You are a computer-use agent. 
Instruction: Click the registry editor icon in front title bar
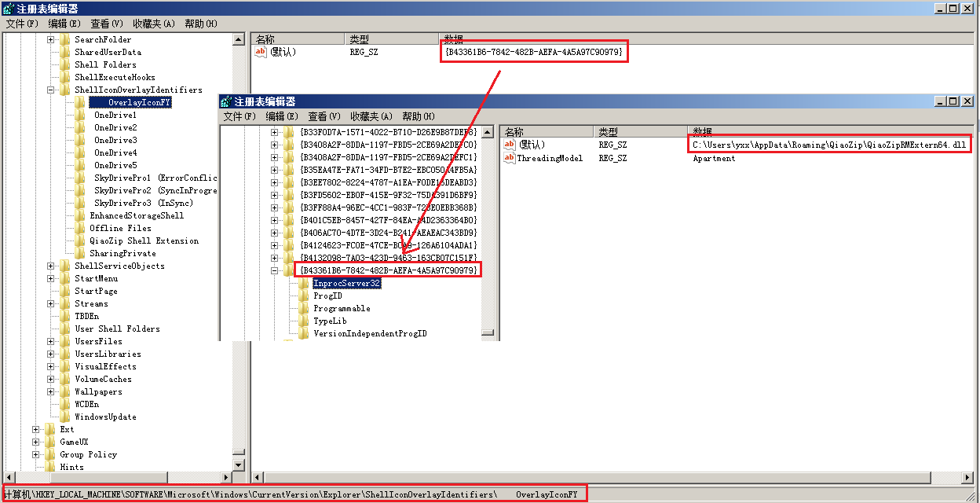click(226, 101)
